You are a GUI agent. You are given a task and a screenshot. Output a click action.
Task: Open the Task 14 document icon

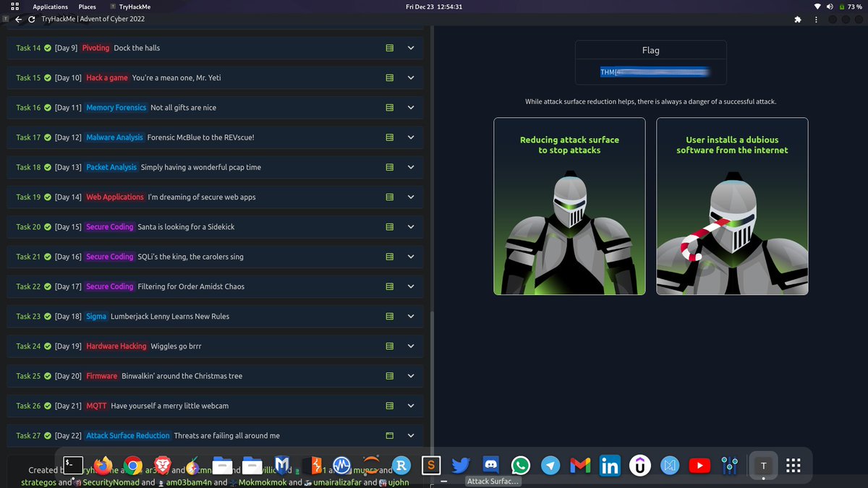point(389,48)
